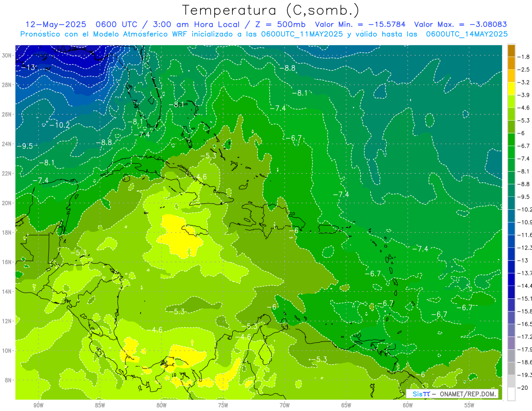The width and height of the screenshot is (532, 411).
Task: Click the light gray swatch above -20
Action: coord(511,381)
